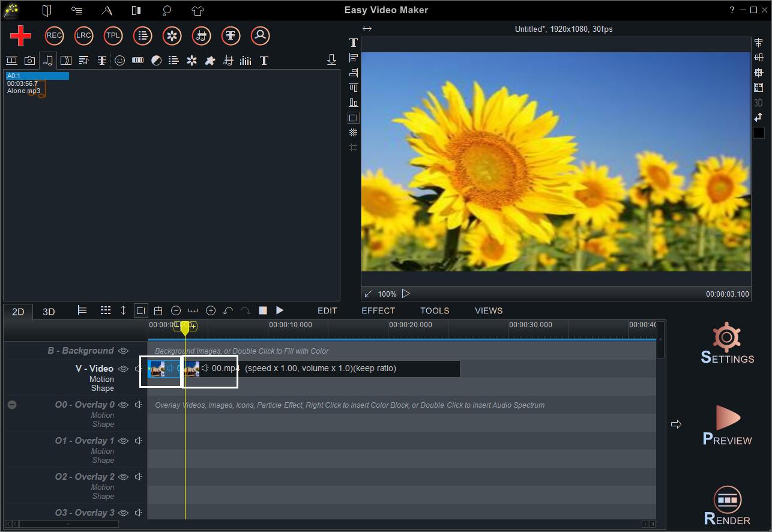772x532 pixels.
Task: Click the audio spectrum bars icon
Action: click(x=246, y=60)
